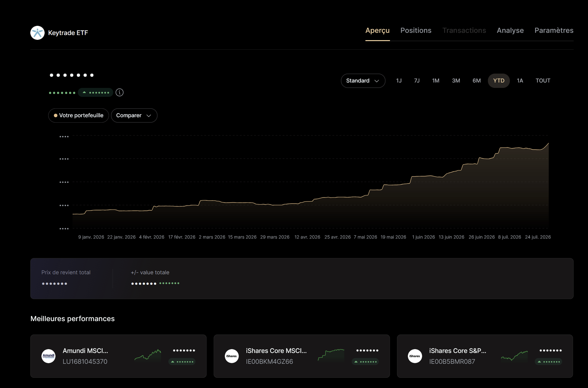This screenshot has width=588, height=388.
Task: Click the Keytrade ETF portfolio name
Action: (68, 33)
